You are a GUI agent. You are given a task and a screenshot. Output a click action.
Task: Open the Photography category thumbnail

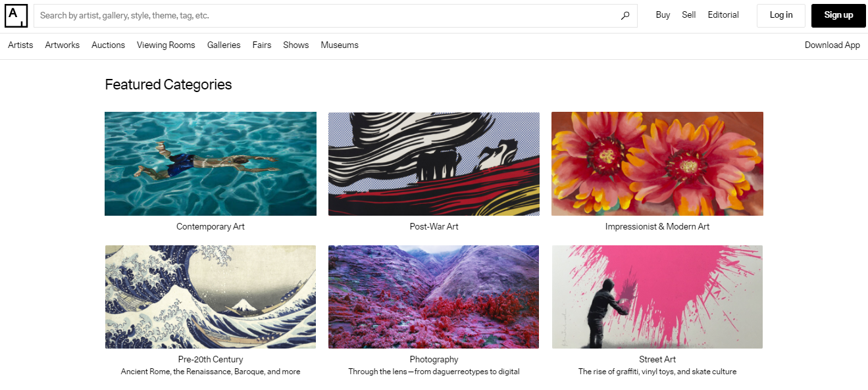[433, 297]
